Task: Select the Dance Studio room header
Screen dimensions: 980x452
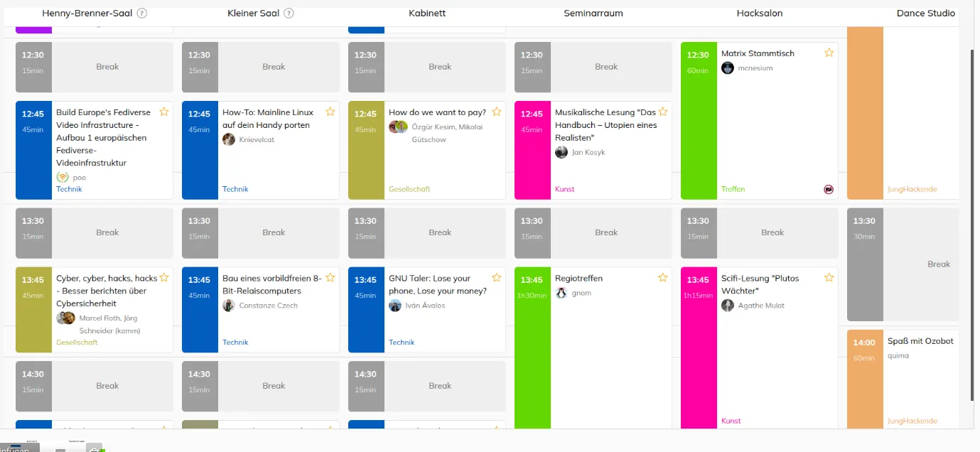Action: pyautogui.click(x=926, y=13)
